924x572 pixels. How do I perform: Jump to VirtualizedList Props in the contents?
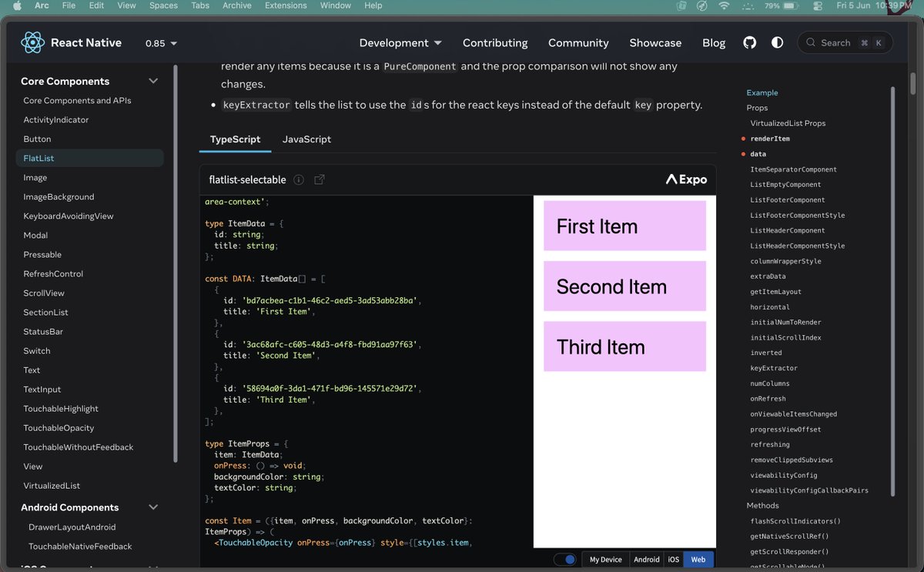point(788,123)
